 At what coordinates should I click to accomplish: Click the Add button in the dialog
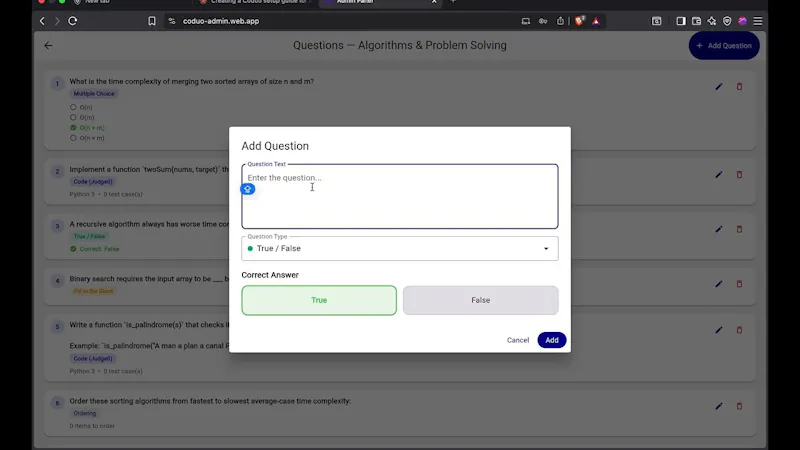[x=552, y=340]
